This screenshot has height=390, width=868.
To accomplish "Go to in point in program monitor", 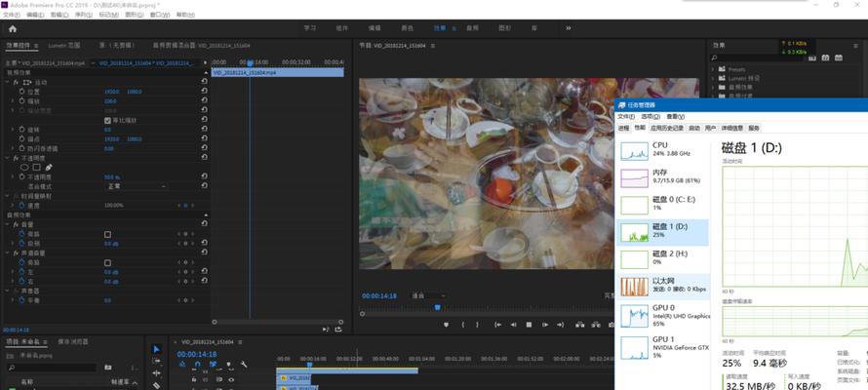I will click(497, 325).
